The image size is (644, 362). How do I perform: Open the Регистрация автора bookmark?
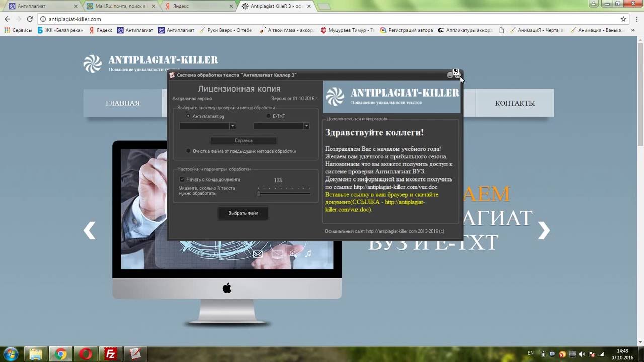pyautogui.click(x=407, y=30)
